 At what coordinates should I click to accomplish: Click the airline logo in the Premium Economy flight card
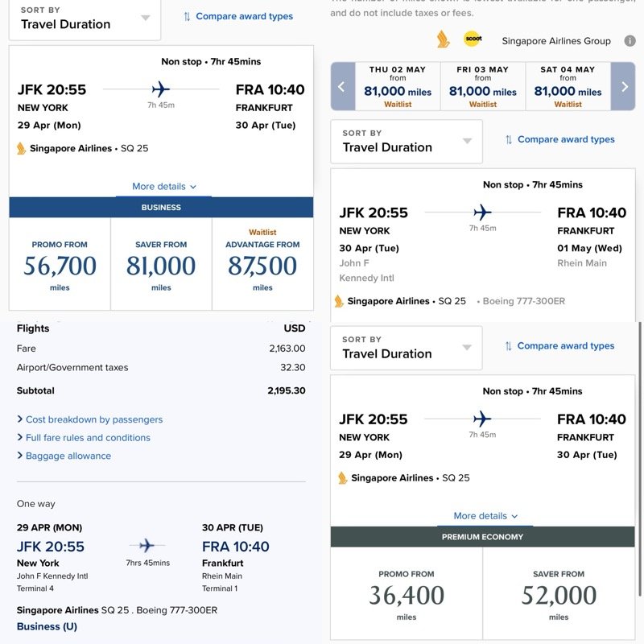pos(343,478)
